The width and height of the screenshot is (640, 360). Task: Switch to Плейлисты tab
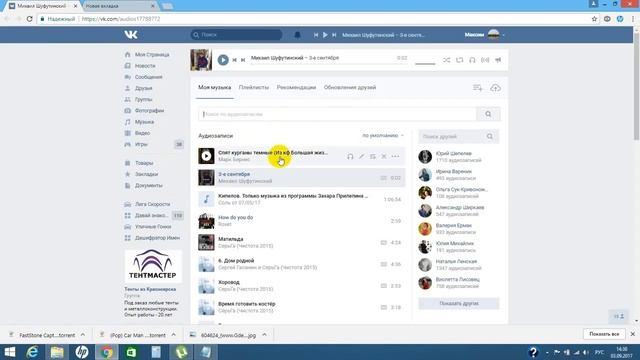(x=254, y=87)
